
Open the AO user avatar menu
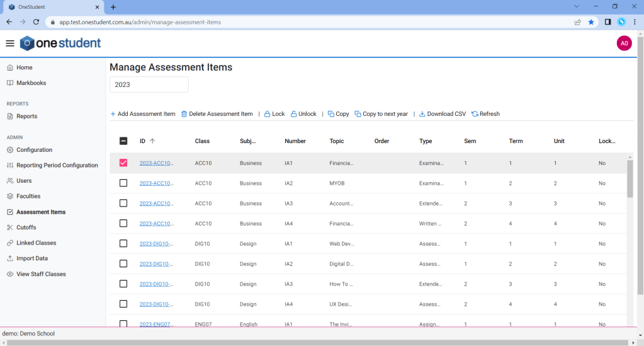624,43
